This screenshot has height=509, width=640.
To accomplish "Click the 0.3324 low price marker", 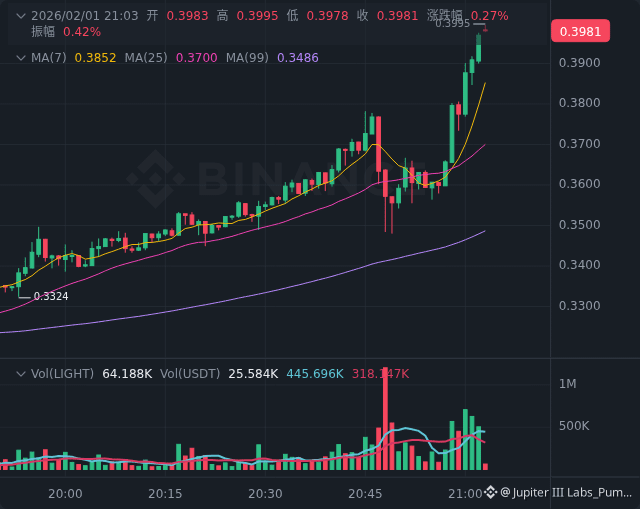I will pyautogui.click(x=50, y=296).
